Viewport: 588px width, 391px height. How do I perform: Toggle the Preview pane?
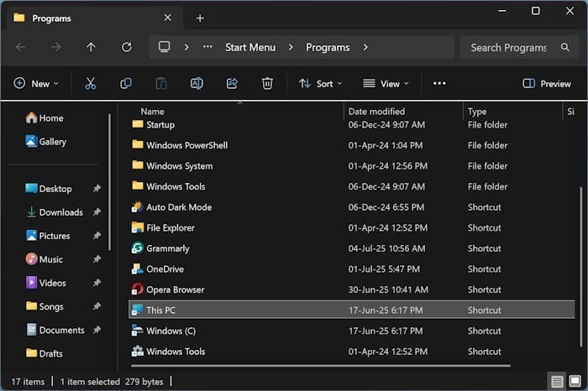tap(546, 83)
